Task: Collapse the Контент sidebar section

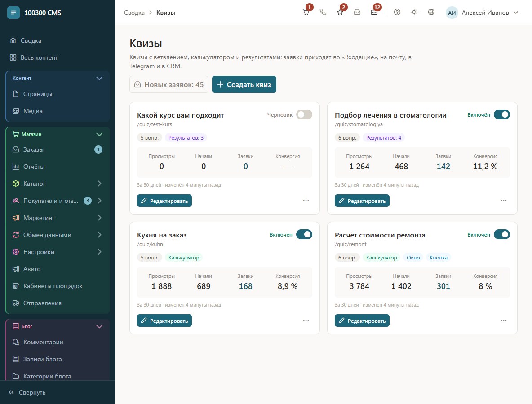Action: (x=99, y=78)
